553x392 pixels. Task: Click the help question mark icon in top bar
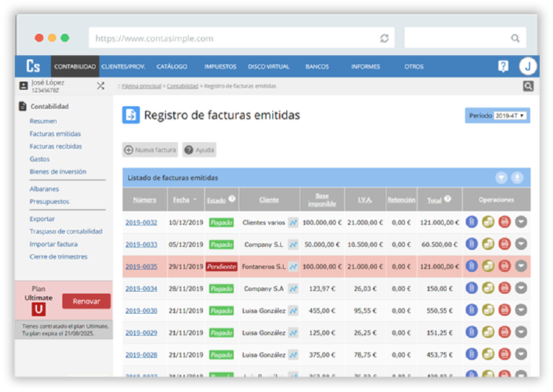503,66
